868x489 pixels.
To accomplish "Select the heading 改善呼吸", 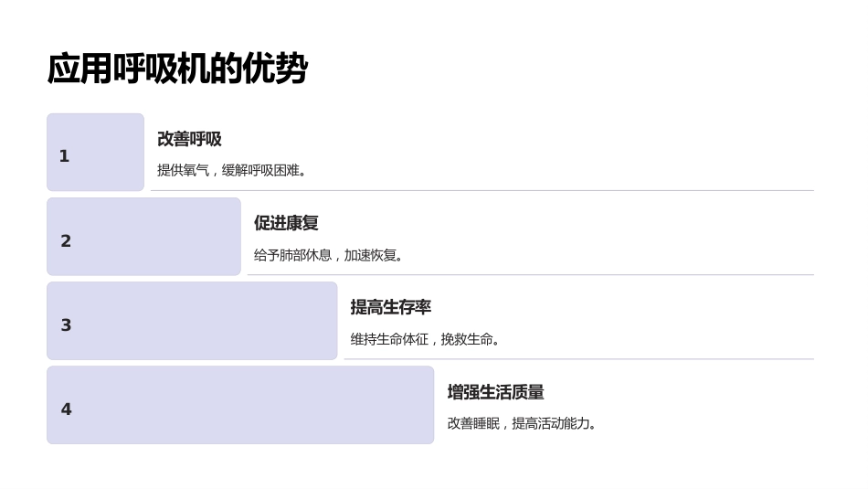I will coord(189,139).
